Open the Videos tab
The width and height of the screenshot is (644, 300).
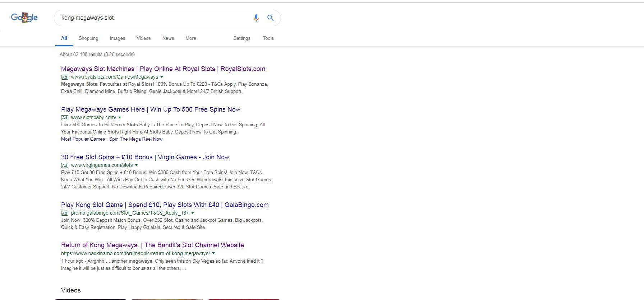[144, 38]
